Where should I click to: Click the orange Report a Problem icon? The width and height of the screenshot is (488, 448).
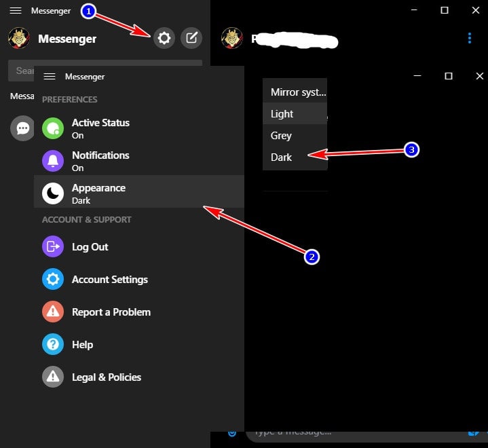click(53, 312)
